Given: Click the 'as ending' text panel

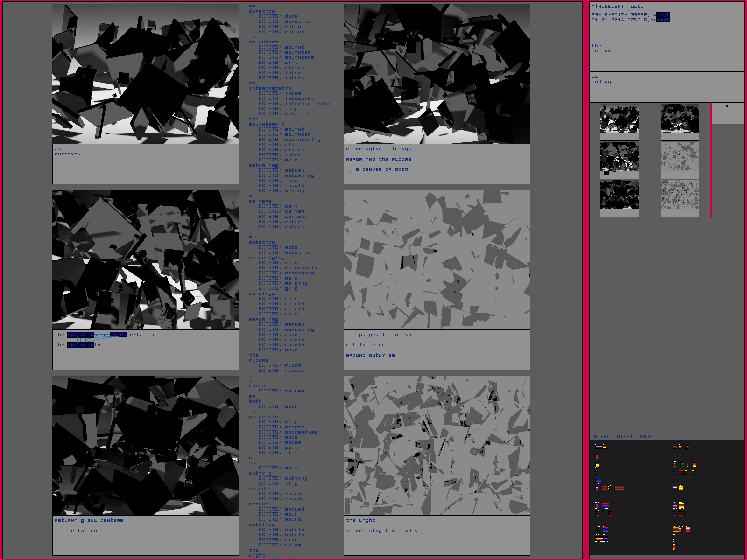Looking at the screenshot, I should pos(666,87).
